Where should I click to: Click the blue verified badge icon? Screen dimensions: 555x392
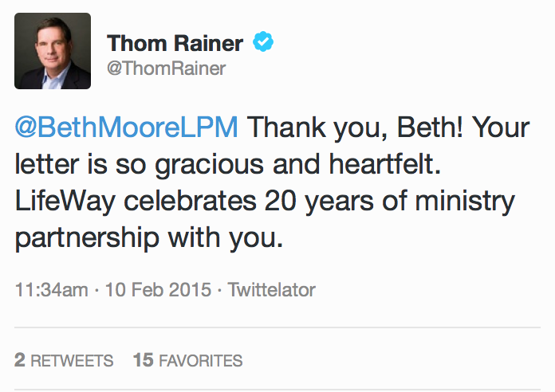tap(263, 41)
